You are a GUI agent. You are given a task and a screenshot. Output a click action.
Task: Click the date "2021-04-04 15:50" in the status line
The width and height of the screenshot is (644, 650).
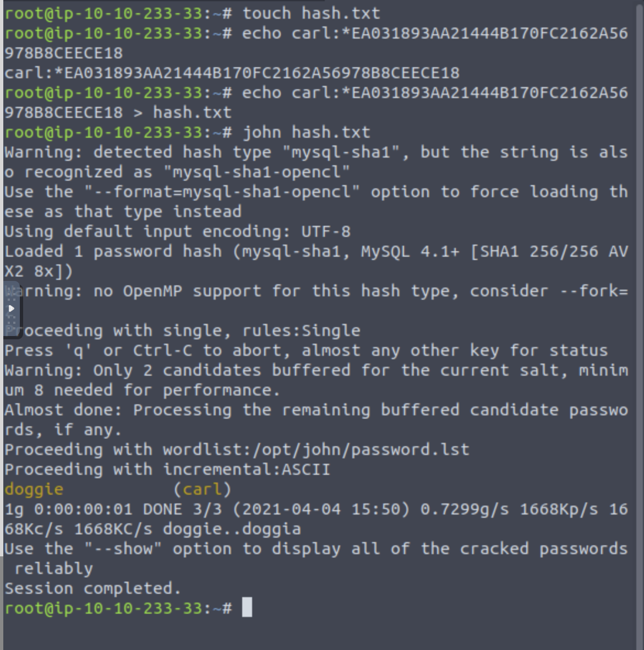320,509
